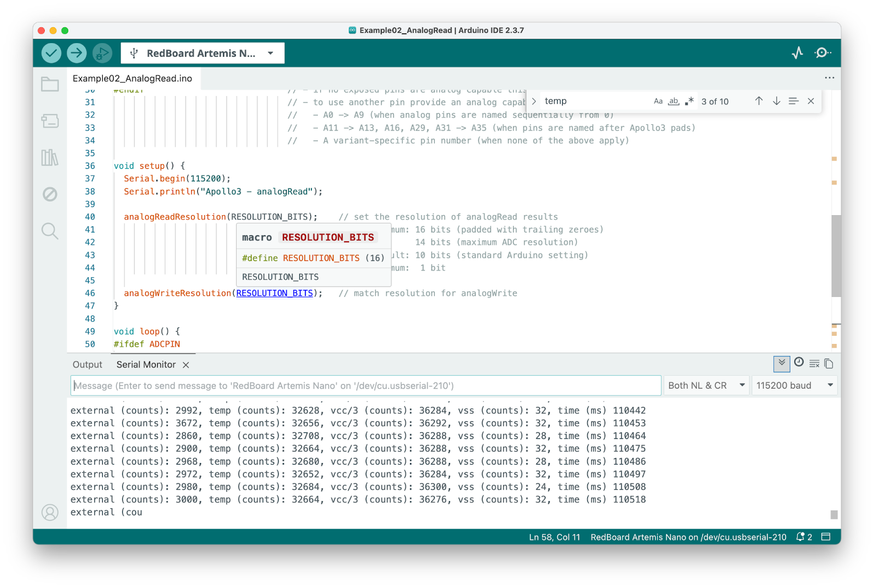
Task: Open the RedBoard Artemis board selector dropdown
Action: click(x=202, y=53)
